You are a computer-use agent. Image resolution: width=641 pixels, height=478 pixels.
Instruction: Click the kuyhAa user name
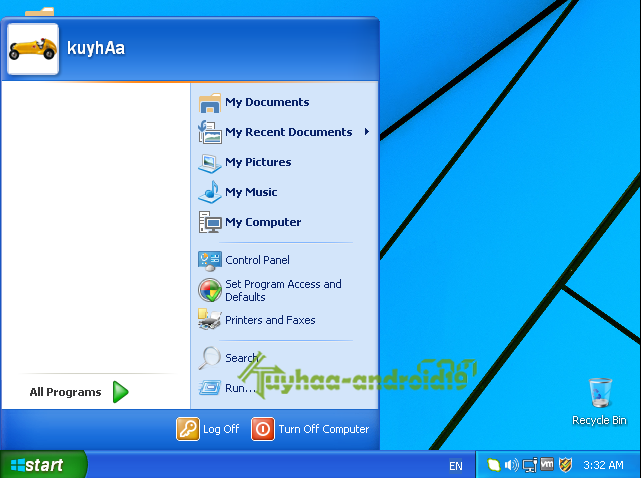pos(96,48)
